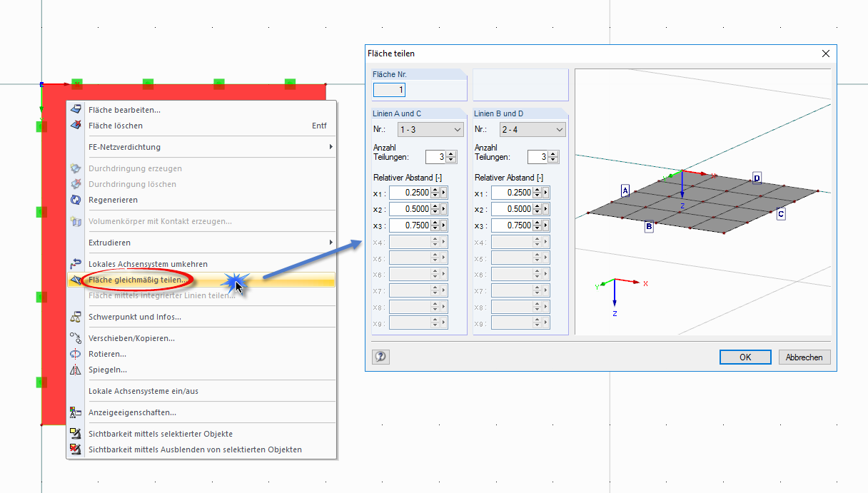Image resolution: width=868 pixels, height=493 pixels.
Task: Click the x2 value field 0.5000 for Linien A und C
Action: [x=410, y=209]
